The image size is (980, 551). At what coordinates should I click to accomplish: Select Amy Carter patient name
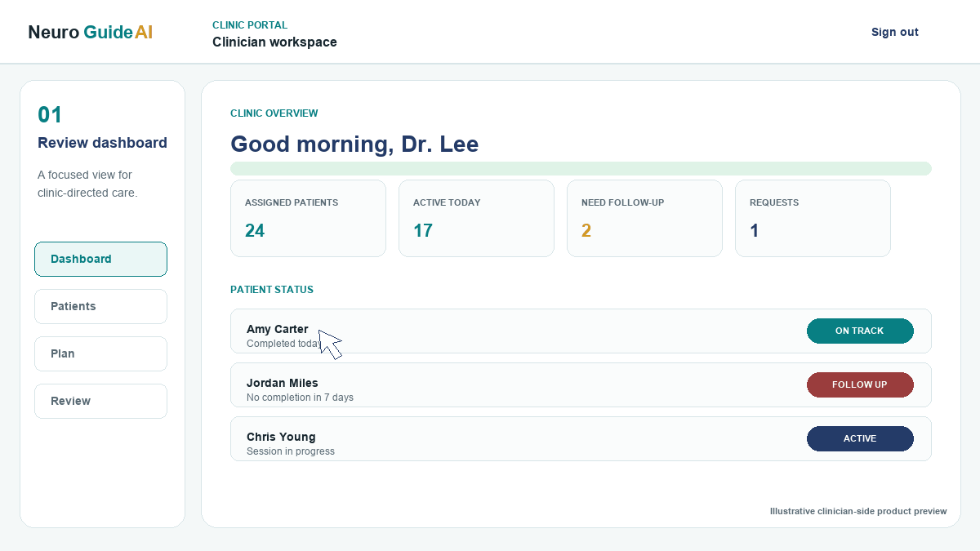coord(278,329)
